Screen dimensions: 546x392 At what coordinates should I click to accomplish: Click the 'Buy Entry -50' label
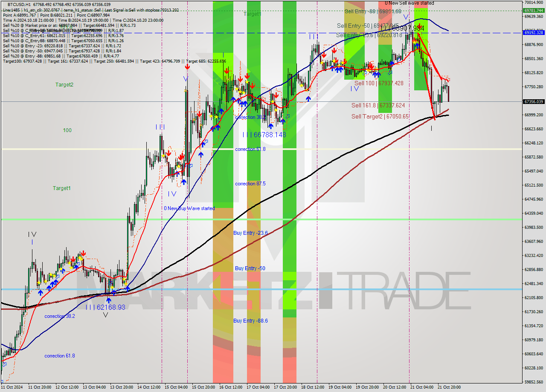[x=250, y=268]
